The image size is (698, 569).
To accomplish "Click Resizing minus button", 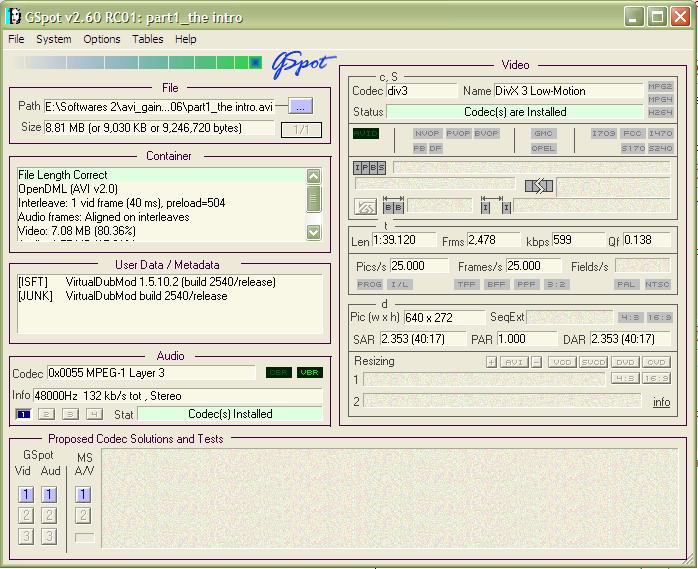I will point(537,362).
